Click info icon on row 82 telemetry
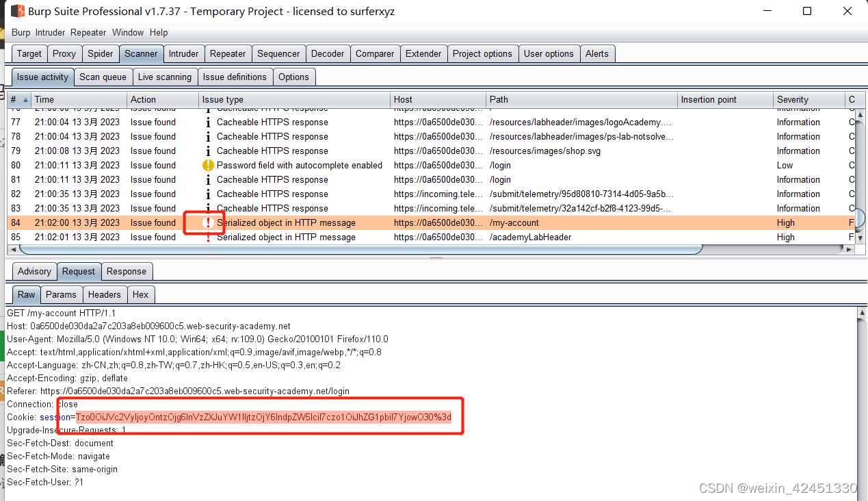 click(x=209, y=194)
